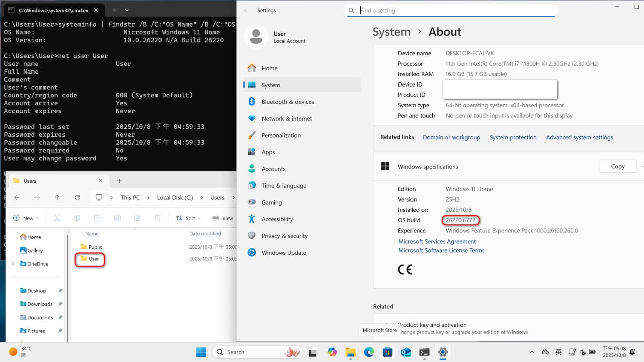Show hidden system tray icons
The image size is (644, 362).
point(532,352)
